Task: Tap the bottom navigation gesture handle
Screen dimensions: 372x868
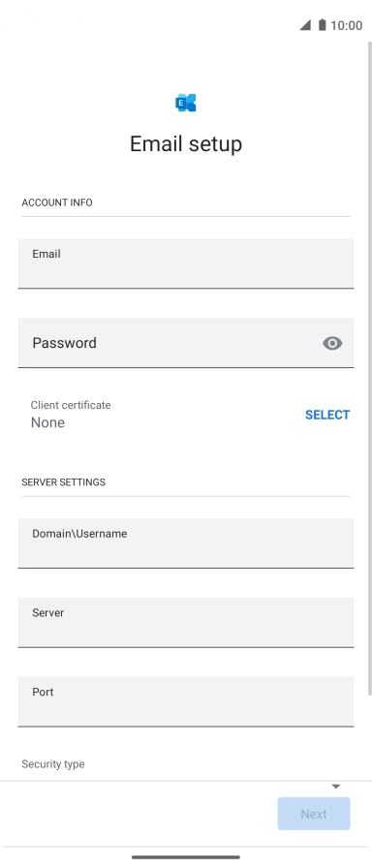Action: pos(186,857)
